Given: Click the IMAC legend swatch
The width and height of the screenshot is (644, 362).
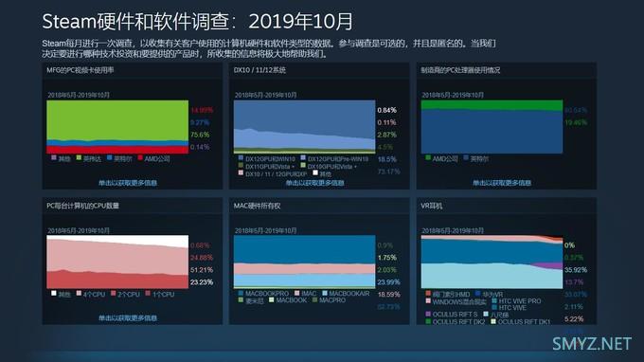Looking at the screenshot, I should coord(297,293).
